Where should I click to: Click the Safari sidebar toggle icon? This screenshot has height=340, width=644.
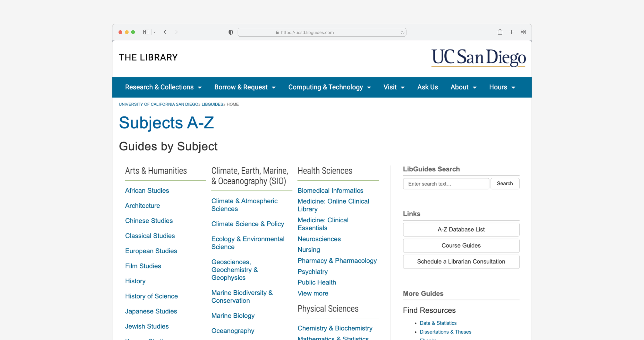(x=146, y=32)
